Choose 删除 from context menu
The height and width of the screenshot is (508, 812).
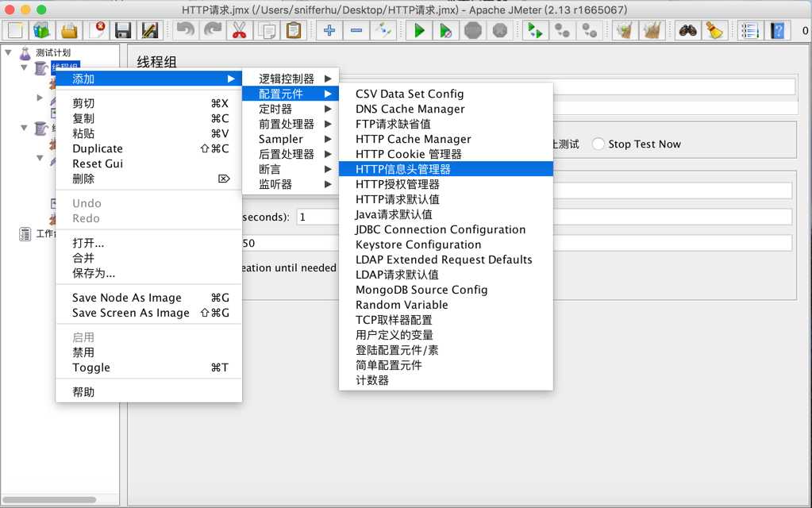tap(148, 179)
